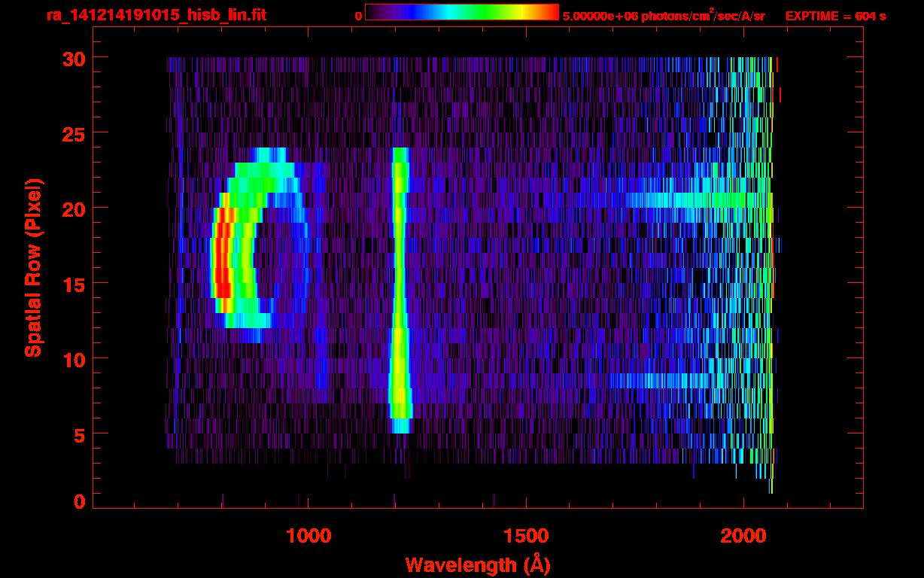Click the y-axis tick label 20
This screenshot has height=578, width=924.
(73, 208)
